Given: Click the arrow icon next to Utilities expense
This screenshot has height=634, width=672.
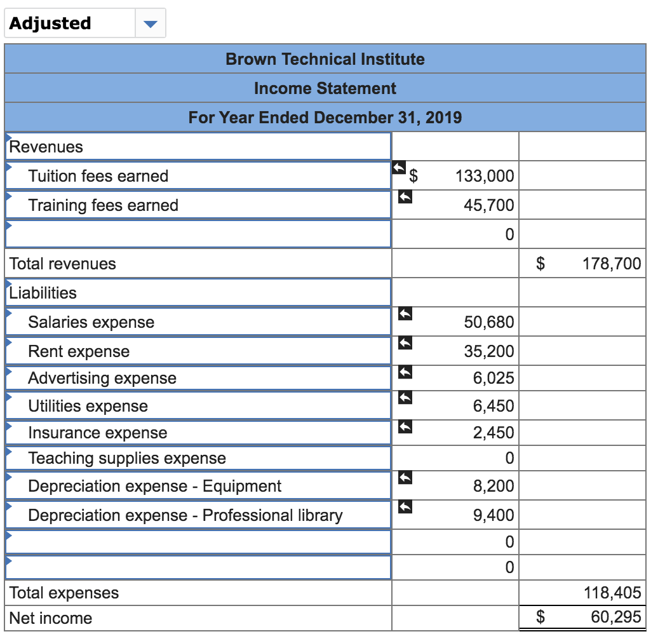Looking at the screenshot, I should pos(405,396).
